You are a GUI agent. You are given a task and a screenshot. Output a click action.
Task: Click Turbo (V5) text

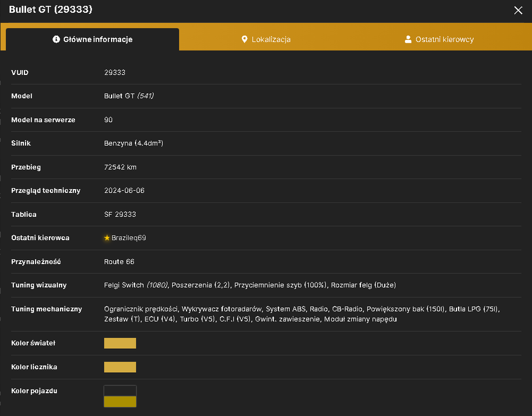click(x=198, y=319)
